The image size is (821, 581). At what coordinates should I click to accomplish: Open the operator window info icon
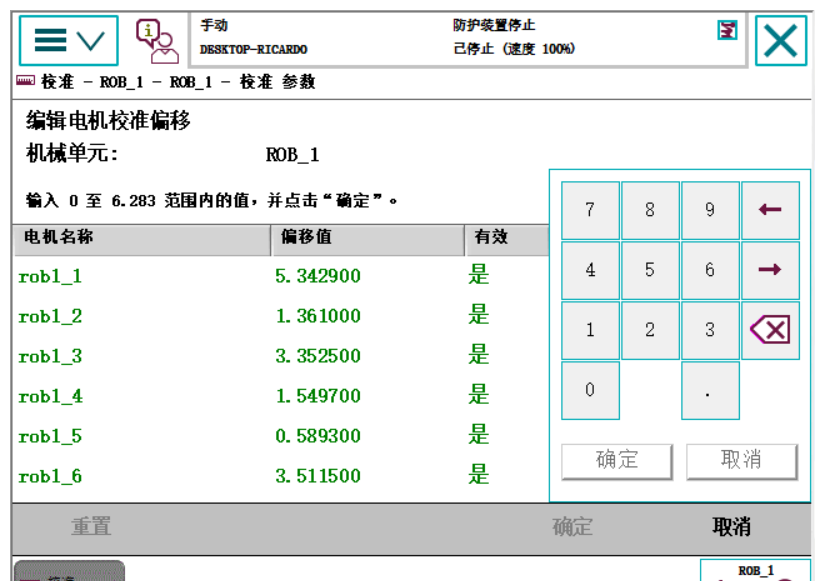[157, 41]
